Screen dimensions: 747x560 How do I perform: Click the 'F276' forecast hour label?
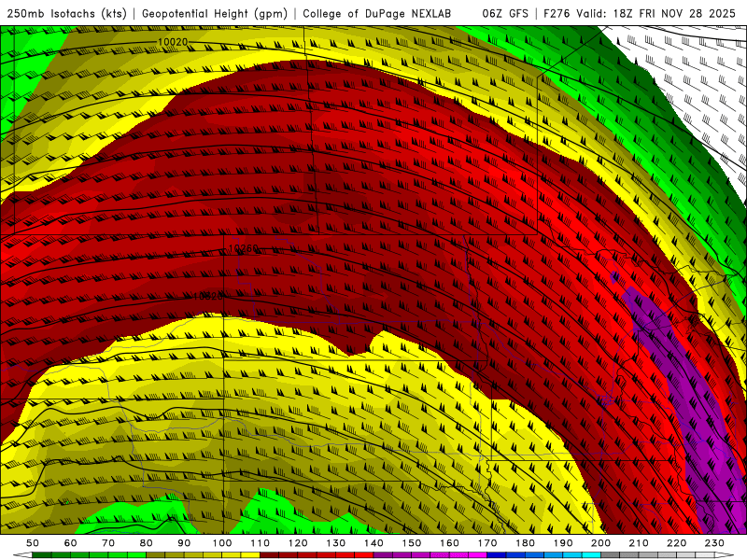556,13
